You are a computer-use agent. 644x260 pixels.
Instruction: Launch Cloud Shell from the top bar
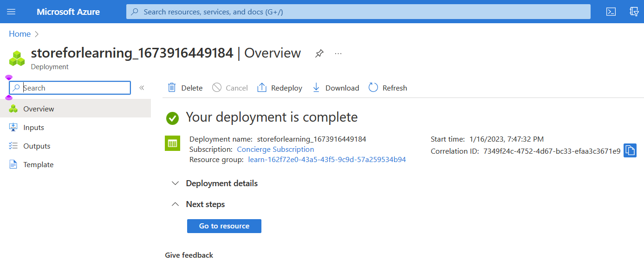611,12
